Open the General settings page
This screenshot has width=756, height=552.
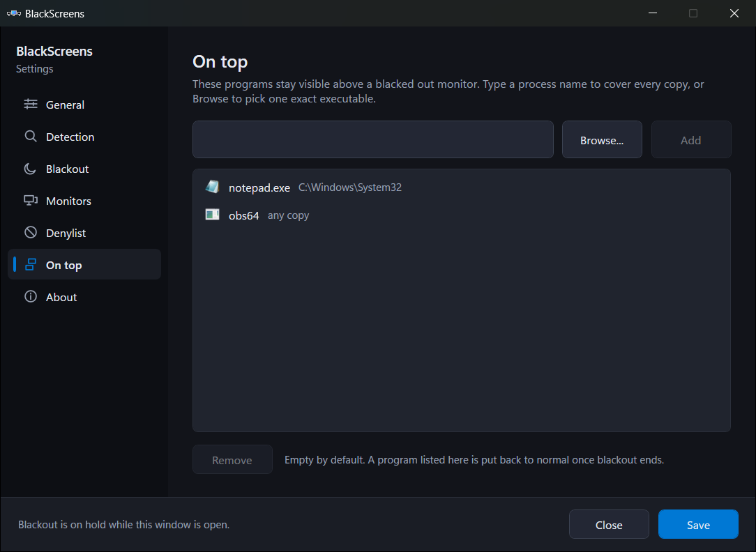pyautogui.click(x=84, y=105)
